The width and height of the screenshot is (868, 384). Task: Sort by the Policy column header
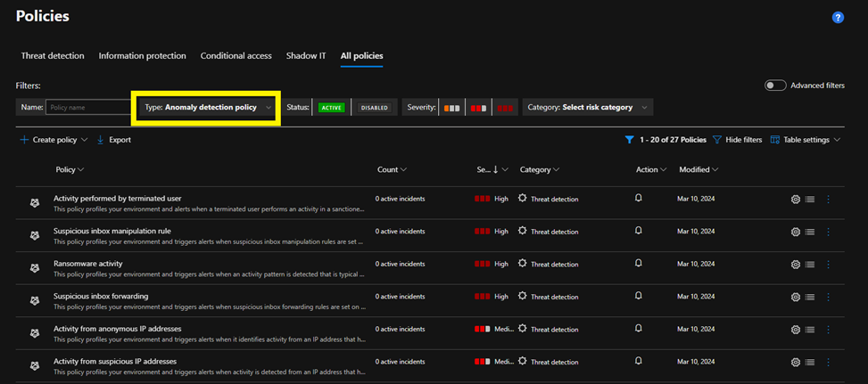point(70,169)
